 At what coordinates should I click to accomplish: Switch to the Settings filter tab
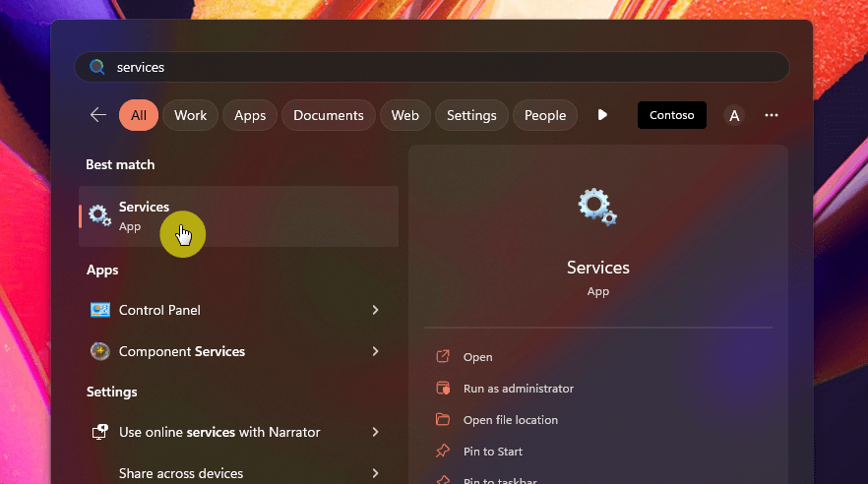[471, 115]
